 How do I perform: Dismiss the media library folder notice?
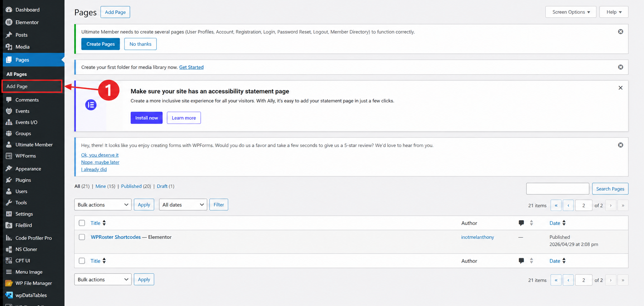pos(621,67)
